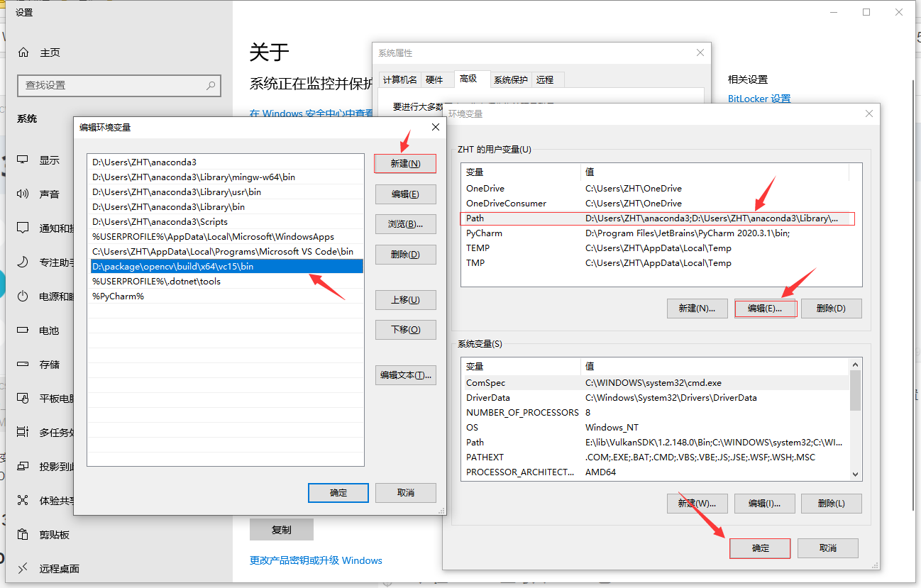Click the 复制 button on About page
Screen dimensions: 921x588
[x=281, y=530]
